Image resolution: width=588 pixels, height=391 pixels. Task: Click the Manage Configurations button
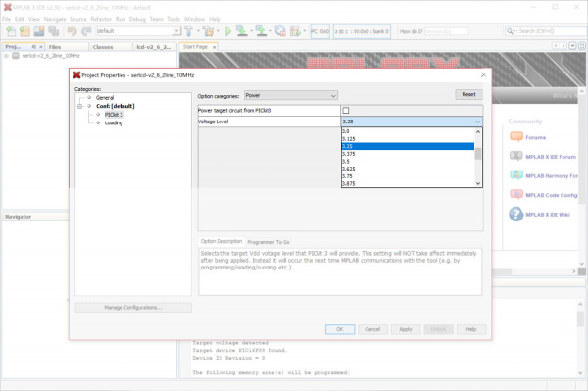pyautogui.click(x=133, y=308)
